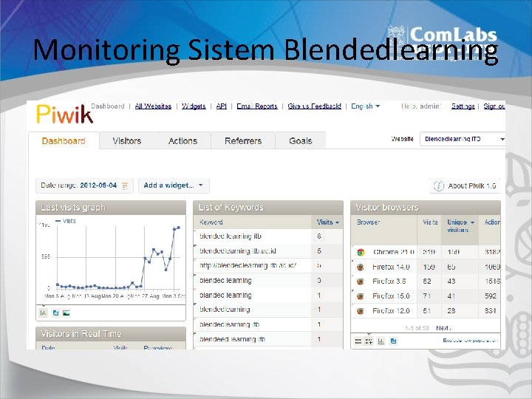Click export data icon in Visitor browsers footer

pos(393,341)
